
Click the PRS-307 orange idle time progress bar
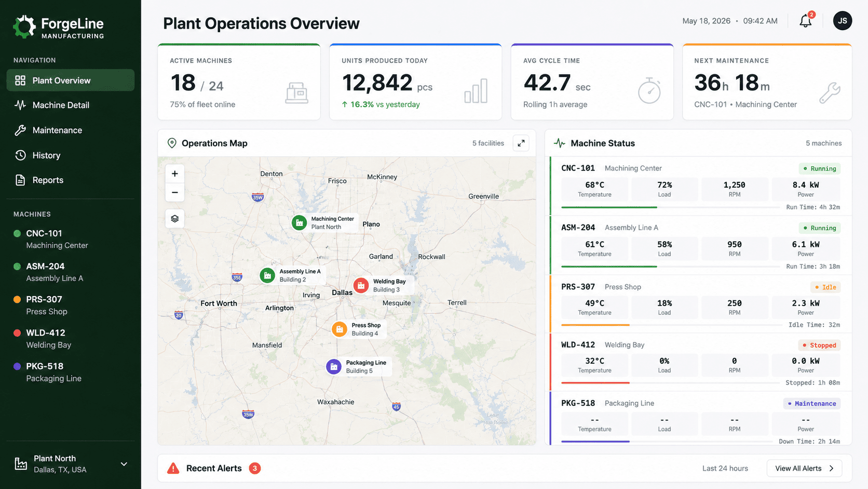pos(595,325)
